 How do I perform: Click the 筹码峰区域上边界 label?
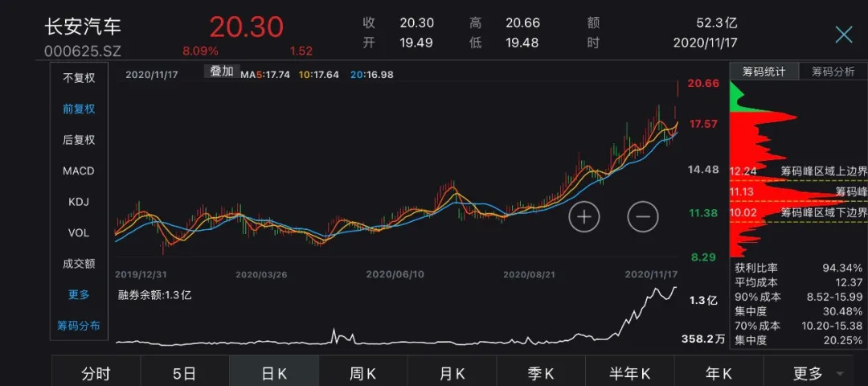point(824,171)
